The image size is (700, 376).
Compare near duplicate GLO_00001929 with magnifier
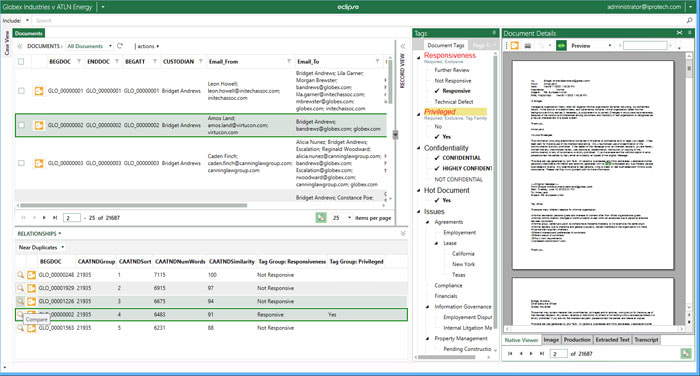[20, 288]
